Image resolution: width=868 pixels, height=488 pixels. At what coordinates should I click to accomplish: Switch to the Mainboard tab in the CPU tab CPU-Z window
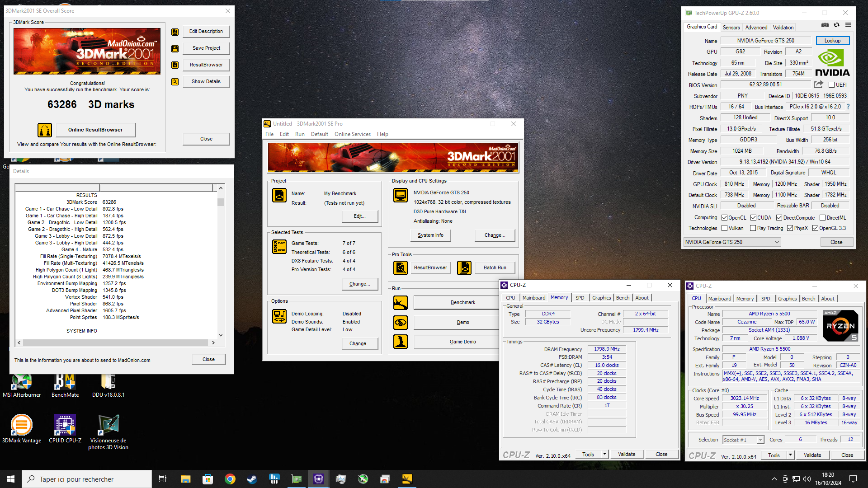click(719, 299)
